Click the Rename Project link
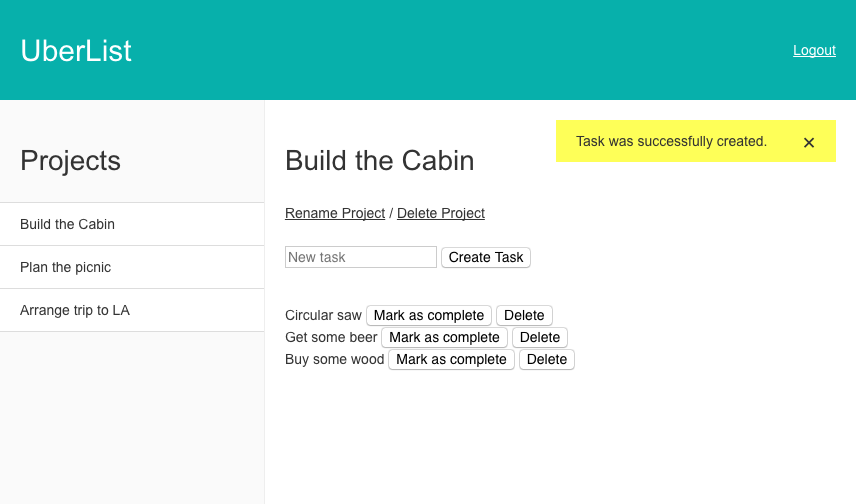Screen dimensions: 856x504 click(x=335, y=213)
